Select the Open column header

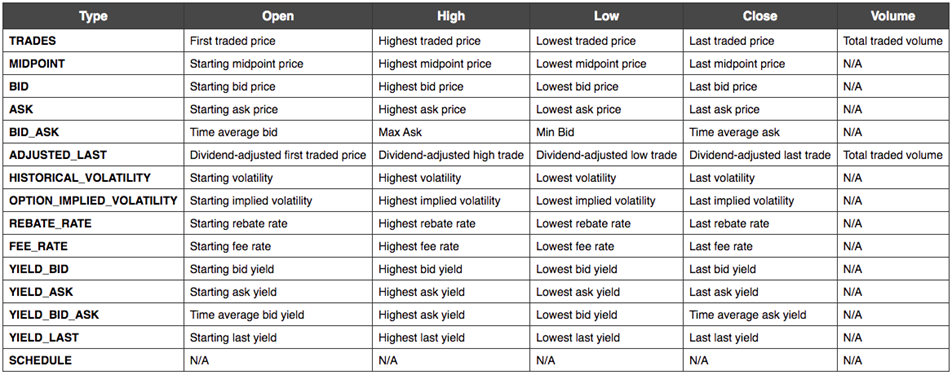tap(278, 16)
